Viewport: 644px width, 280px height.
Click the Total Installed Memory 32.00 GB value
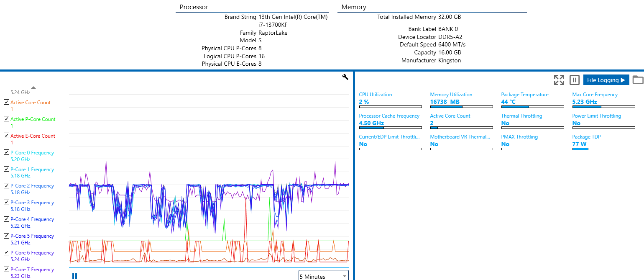[450, 17]
